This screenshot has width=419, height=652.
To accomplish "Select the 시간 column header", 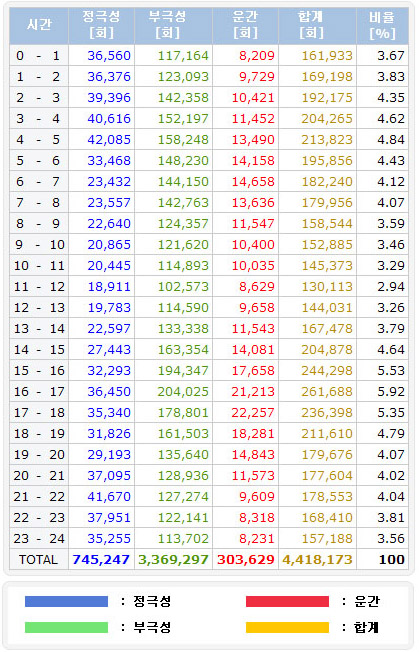I will 39,25.
